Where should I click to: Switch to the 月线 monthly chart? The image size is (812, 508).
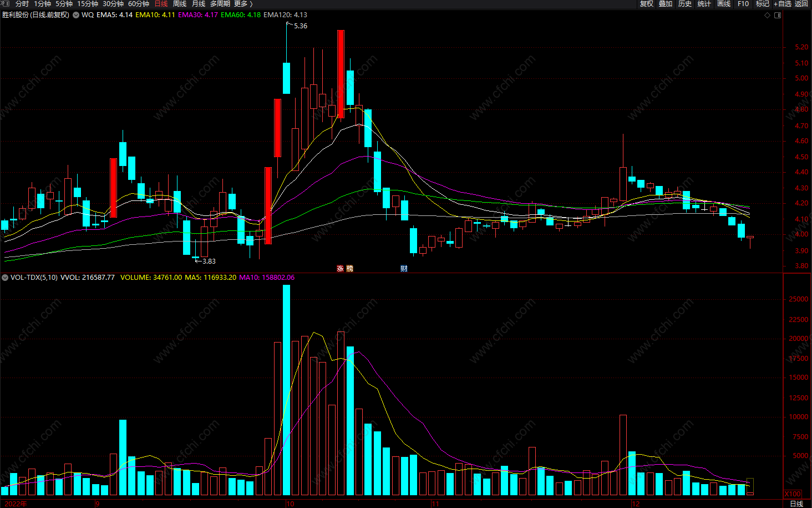coord(199,4)
